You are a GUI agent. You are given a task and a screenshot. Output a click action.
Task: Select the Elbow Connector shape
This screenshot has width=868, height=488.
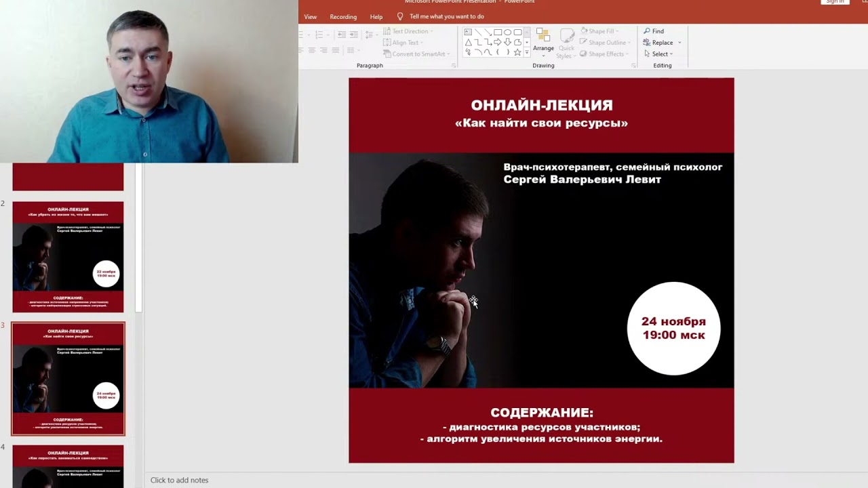[x=478, y=43]
